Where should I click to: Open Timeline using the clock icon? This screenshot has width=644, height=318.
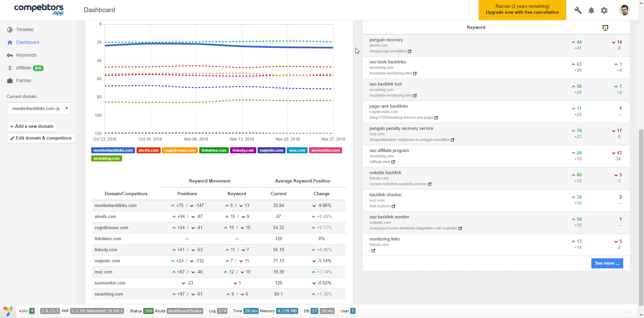pos(10,30)
